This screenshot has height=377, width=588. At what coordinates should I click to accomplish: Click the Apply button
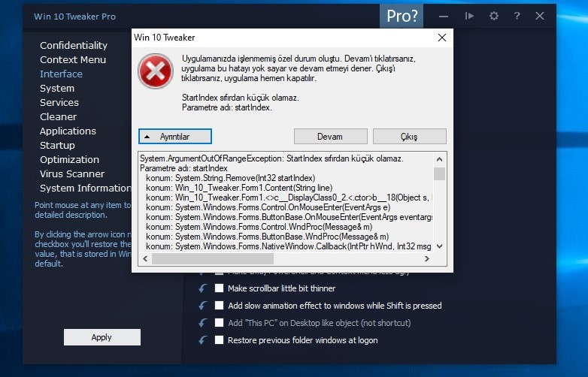pyautogui.click(x=102, y=337)
